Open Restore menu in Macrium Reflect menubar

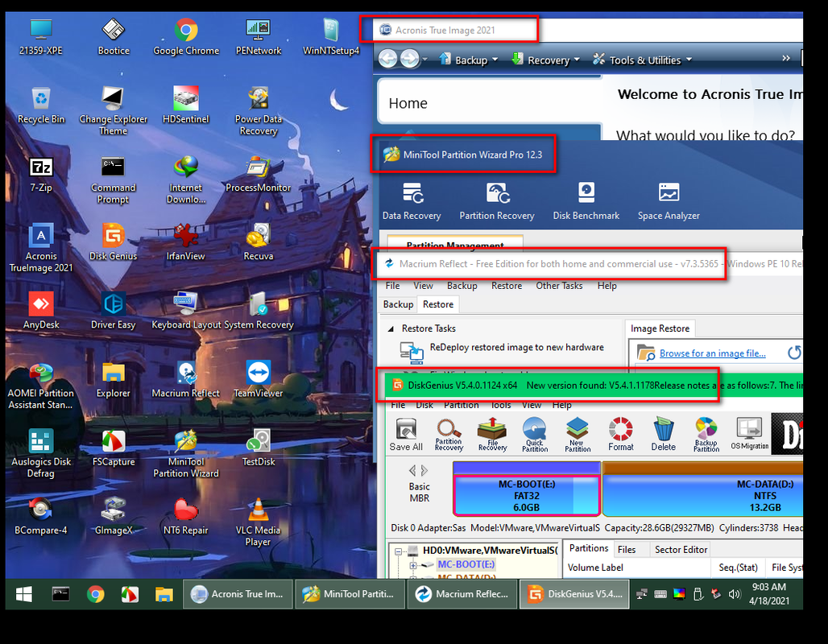[507, 286]
